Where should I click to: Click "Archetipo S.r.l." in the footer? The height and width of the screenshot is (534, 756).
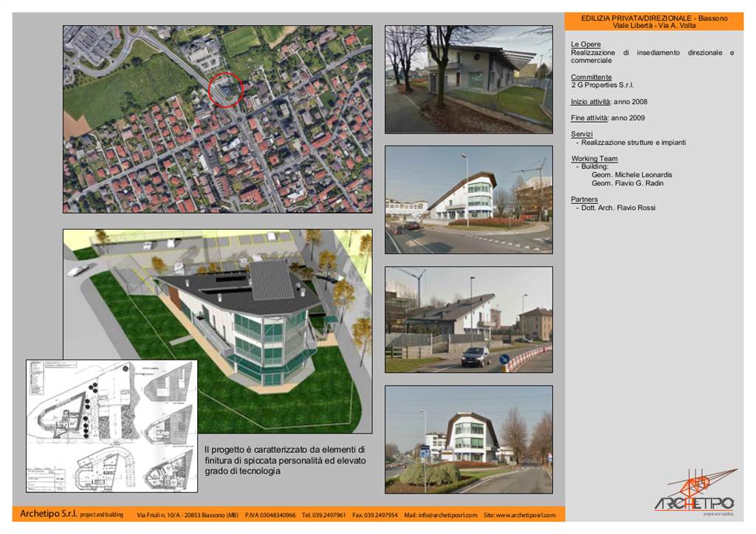coord(48,514)
